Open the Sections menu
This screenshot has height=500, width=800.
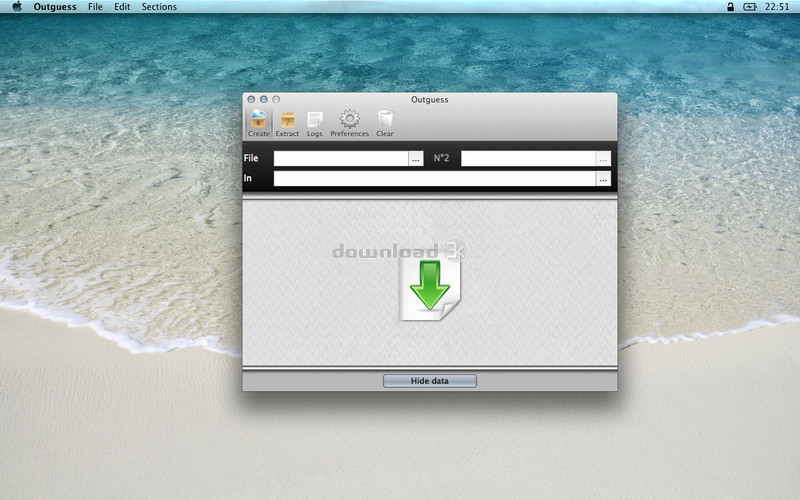159,7
